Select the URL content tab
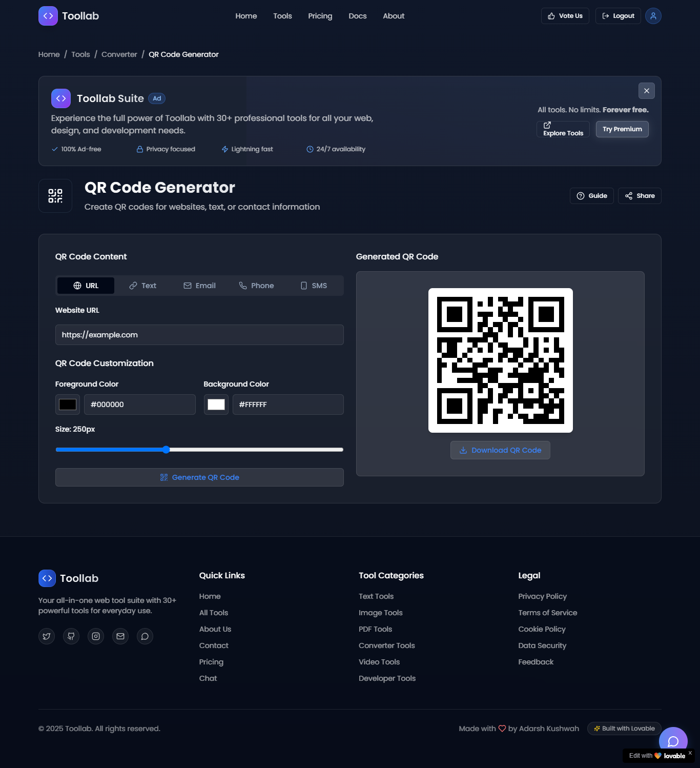This screenshot has width=700, height=768. (86, 286)
